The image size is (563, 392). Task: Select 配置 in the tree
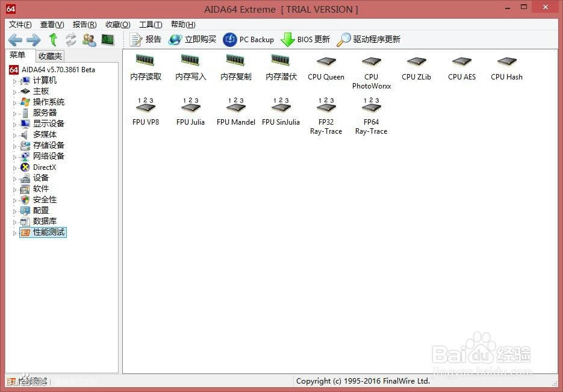point(34,210)
